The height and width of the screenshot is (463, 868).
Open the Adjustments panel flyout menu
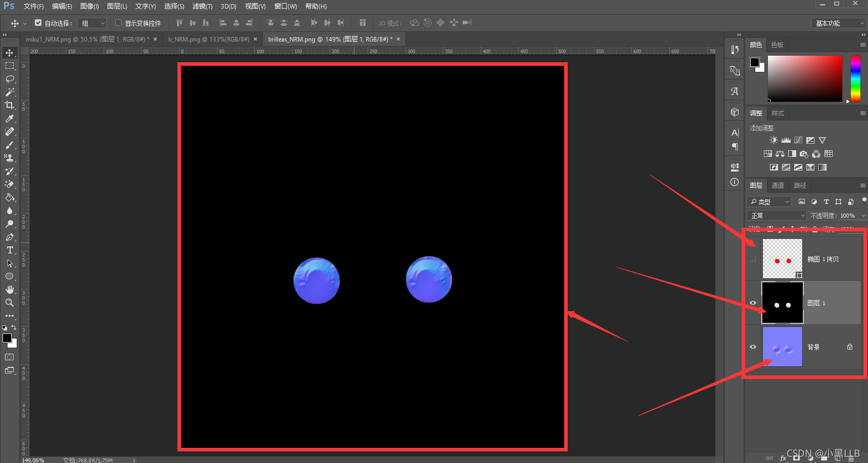[x=863, y=113]
